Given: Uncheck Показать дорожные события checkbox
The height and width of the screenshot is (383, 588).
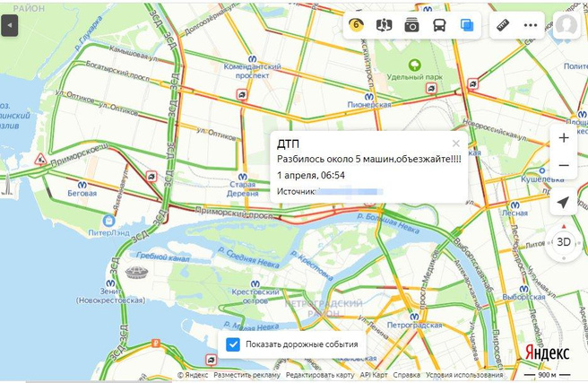Looking at the screenshot, I should point(233,344).
